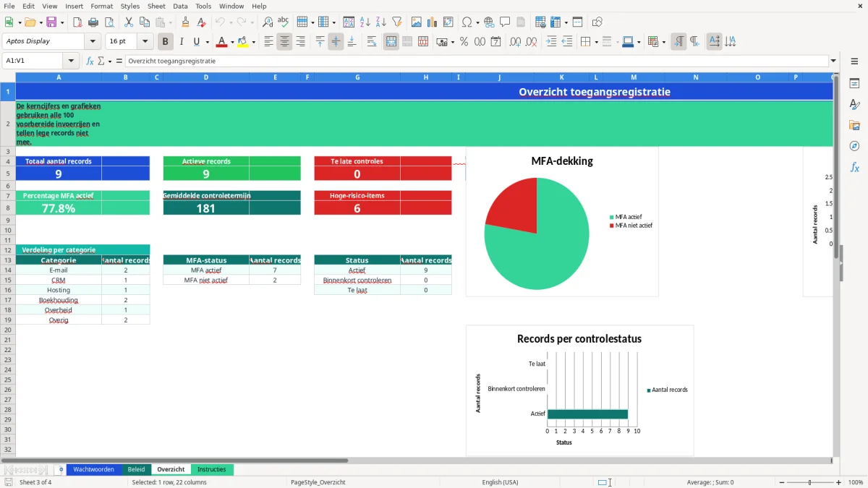Image resolution: width=868 pixels, height=488 pixels.
Task: Click the Spelling check icon
Action: (283, 22)
